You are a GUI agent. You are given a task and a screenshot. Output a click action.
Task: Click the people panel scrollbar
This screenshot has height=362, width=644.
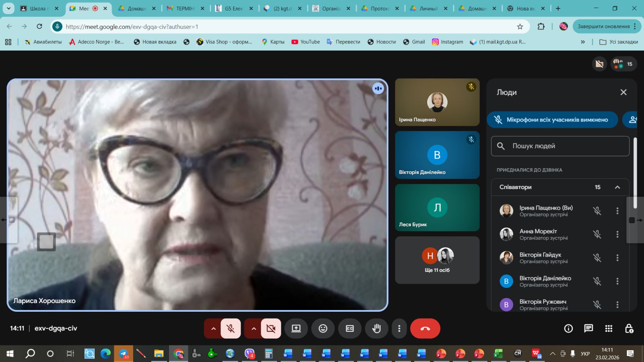click(635, 173)
